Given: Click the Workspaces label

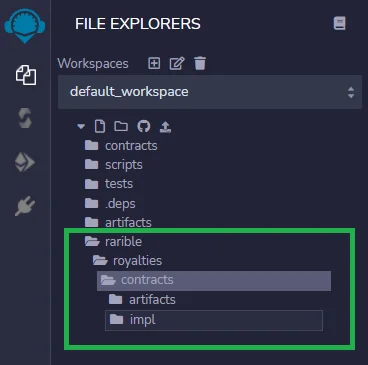Looking at the screenshot, I should [93, 63].
